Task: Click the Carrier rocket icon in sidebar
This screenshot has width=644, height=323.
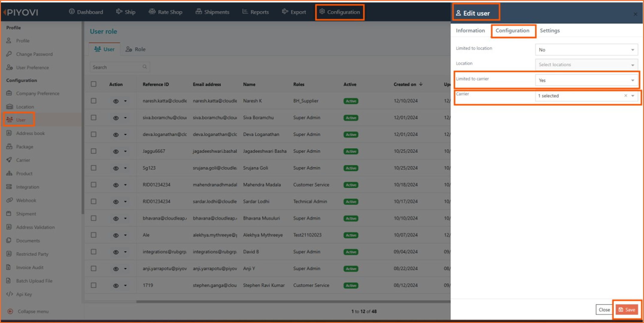Action: [x=9, y=160]
